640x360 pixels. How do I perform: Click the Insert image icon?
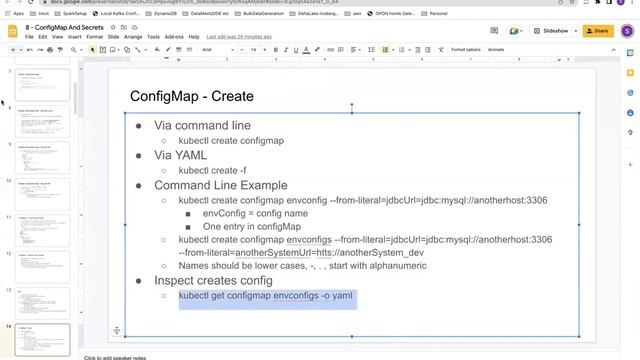(x=113, y=50)
